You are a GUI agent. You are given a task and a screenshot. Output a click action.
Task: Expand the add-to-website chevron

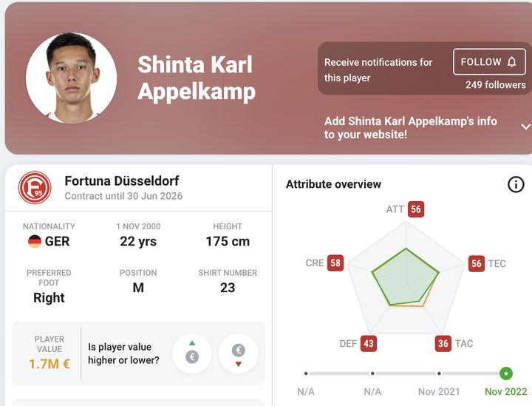click(525, 127)
